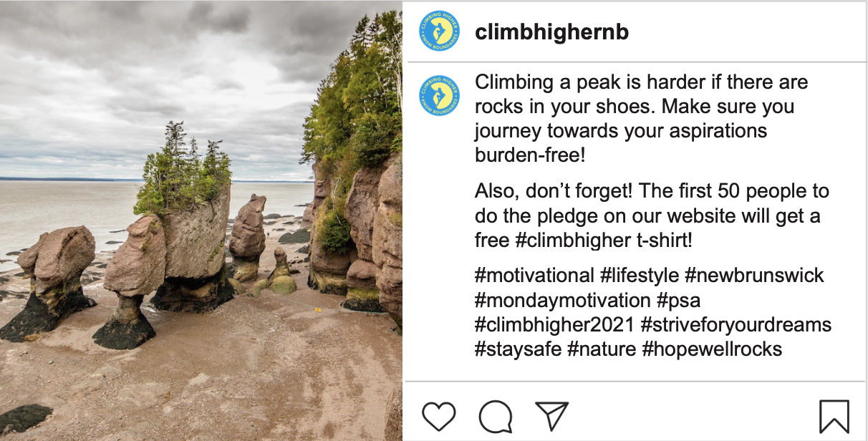Open the #climbhigher2021 hashtag
This screenshot has width=868, height=441.
tap(555, 325)
